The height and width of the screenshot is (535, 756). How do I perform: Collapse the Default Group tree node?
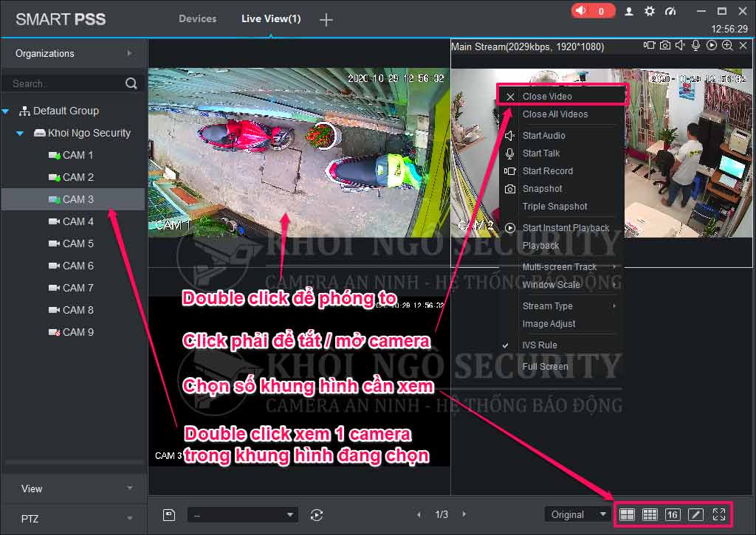[x=6, y=111]
